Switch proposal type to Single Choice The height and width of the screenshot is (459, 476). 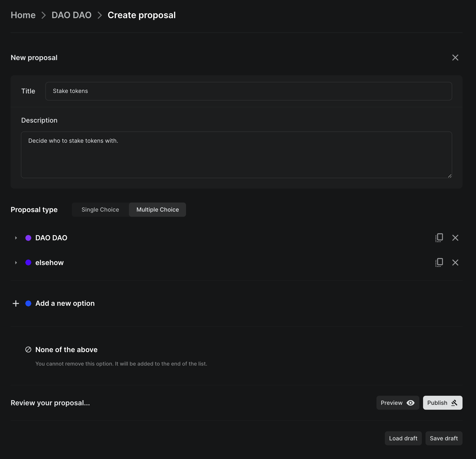[x=100, y=210]
